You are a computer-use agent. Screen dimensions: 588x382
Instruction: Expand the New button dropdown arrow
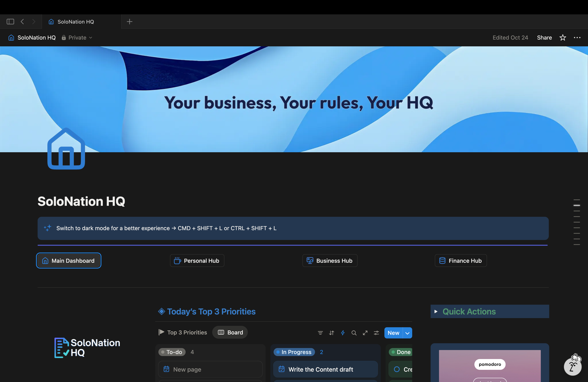pyautogui.click(x=407, y=333)
